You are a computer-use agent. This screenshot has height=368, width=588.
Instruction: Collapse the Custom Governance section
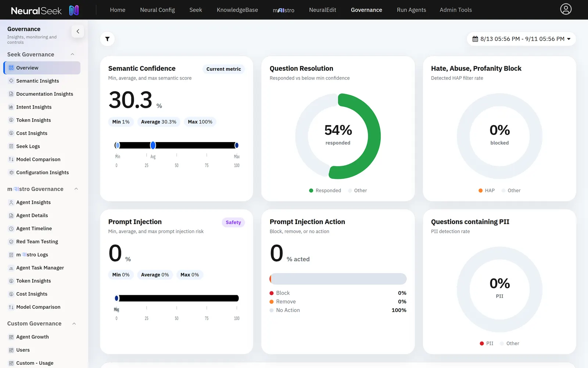click(74, 324)
